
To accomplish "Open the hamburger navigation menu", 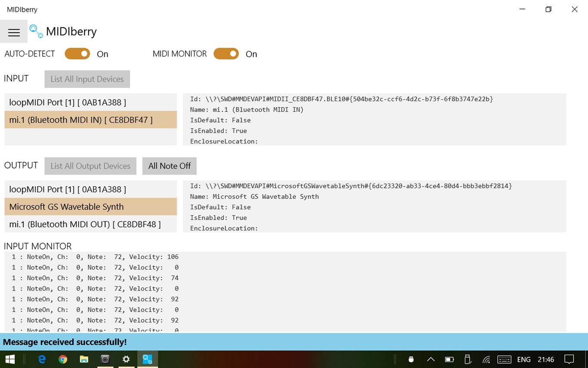I will click(14, 32).
